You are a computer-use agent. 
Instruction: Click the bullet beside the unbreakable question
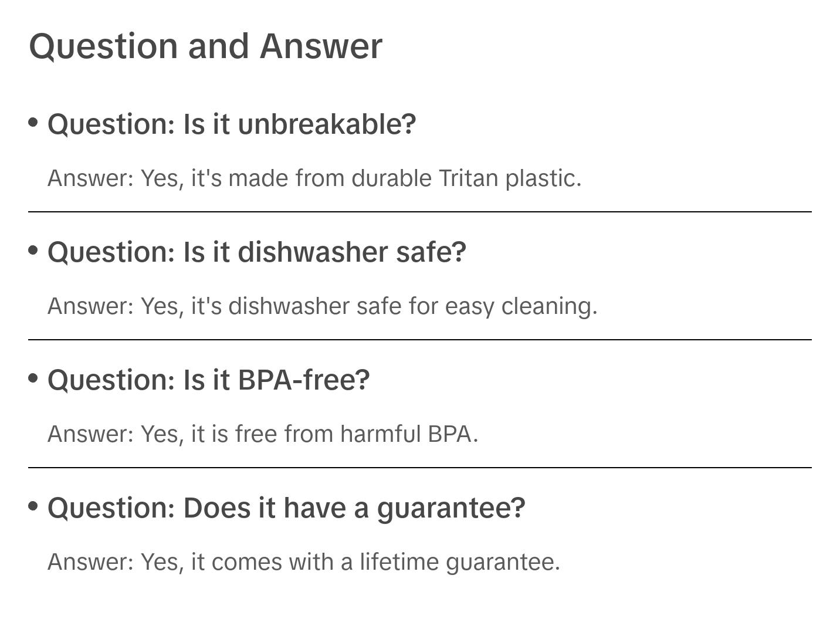tap(33, 123)
